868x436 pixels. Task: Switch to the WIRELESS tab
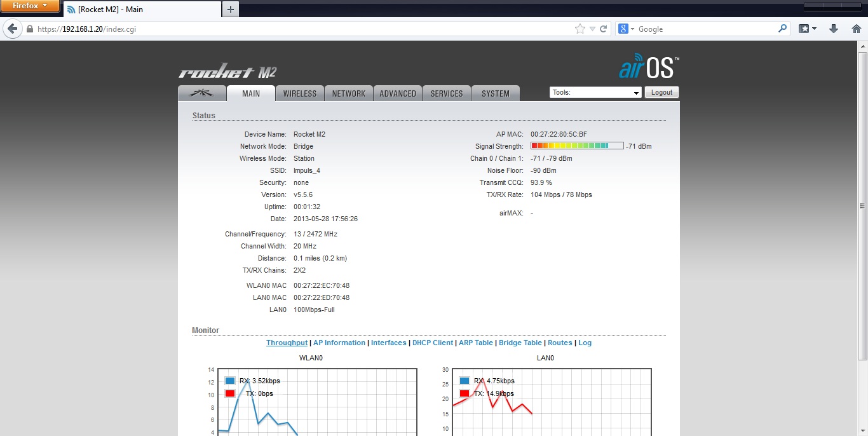tap(300, 93)
